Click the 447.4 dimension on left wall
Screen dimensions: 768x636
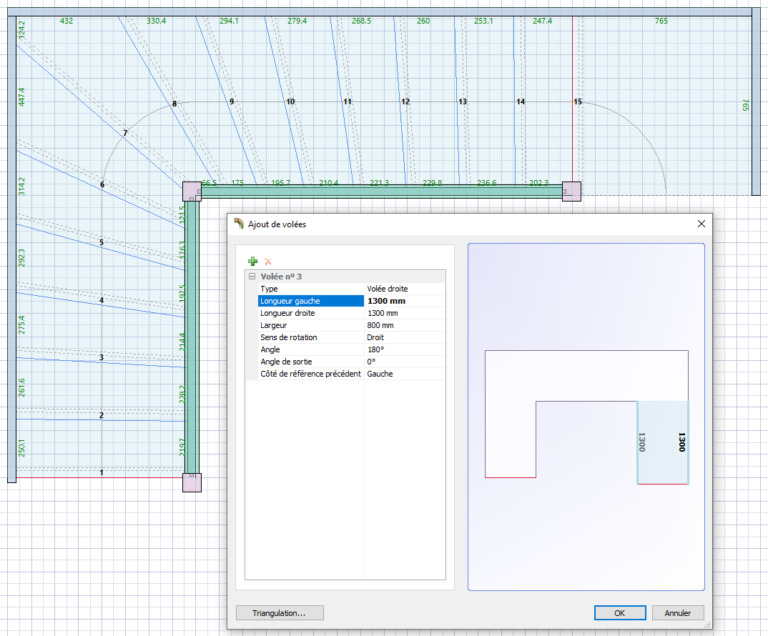point(22,97)
